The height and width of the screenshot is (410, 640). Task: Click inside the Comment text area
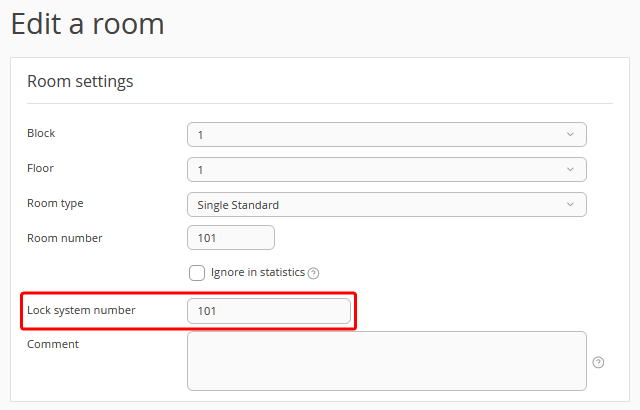tap(386, 361)
